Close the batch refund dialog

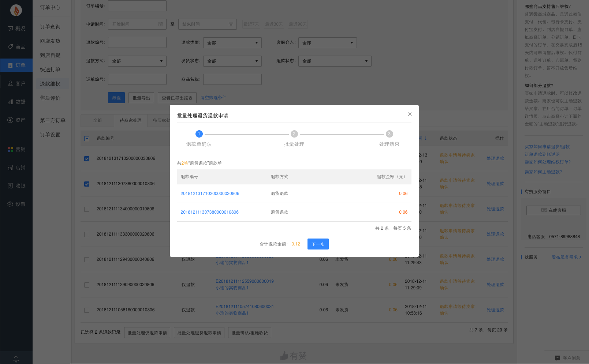(x=410, y=114)
